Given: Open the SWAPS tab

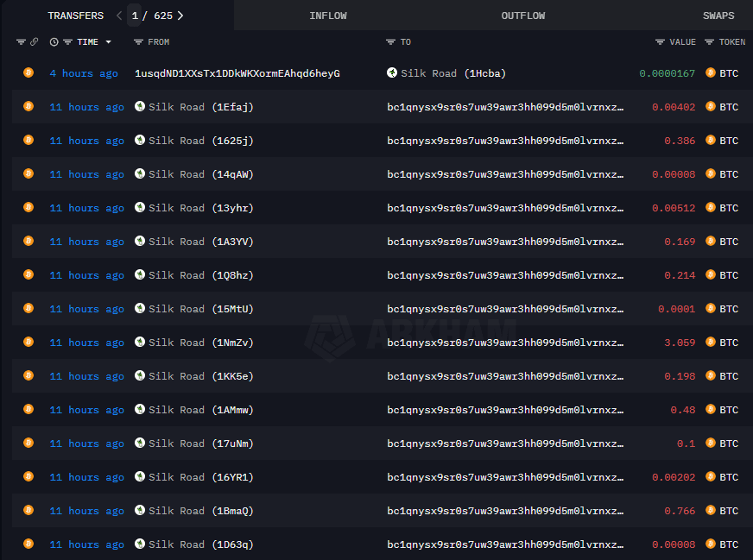Looking at the screenshot, I should click(718, 16).
